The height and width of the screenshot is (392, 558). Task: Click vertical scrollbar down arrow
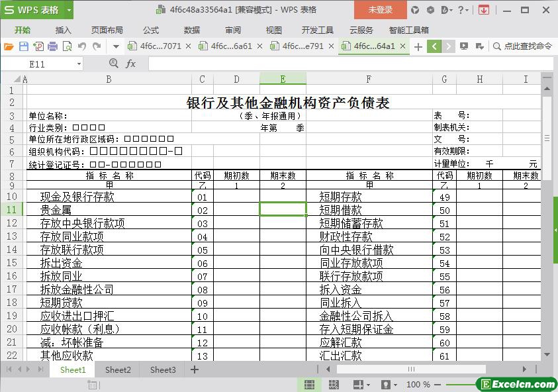547,355
